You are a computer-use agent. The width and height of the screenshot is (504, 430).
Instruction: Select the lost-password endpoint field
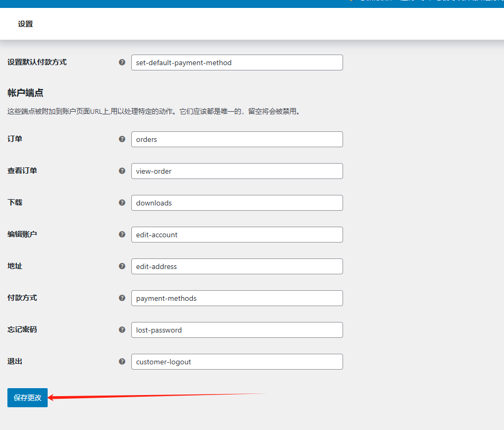[x=237, y=330]
